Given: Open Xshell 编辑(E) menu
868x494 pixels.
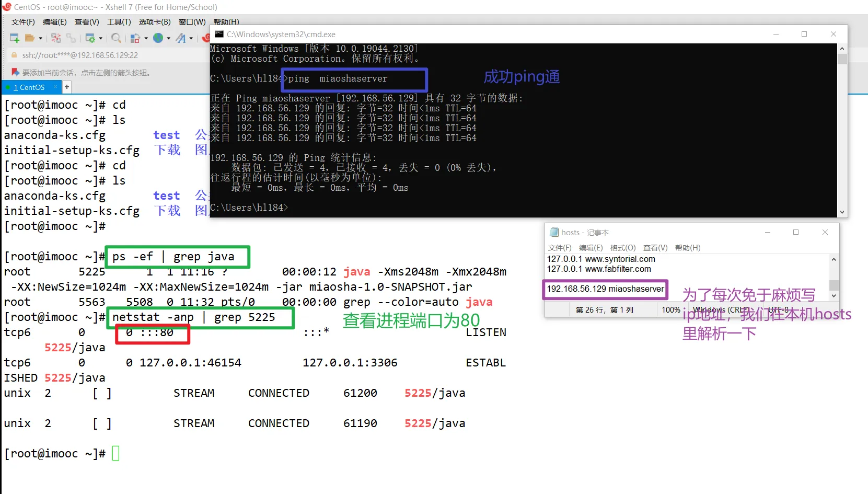Looking at the screenshot, I should [x=55, y=22].
